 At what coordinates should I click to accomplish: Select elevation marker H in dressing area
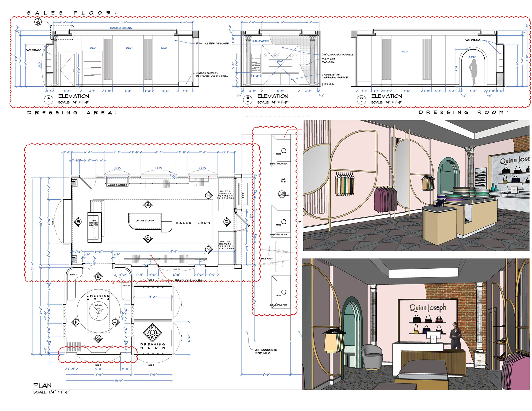pos(115,322)
